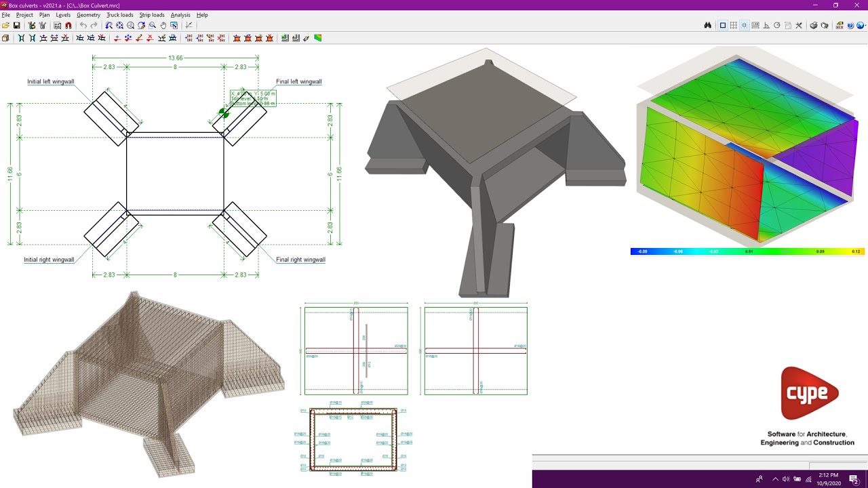This screenshot has width=868, height=488.
Task: Toggle the grid display button
Action: (733, 26)
